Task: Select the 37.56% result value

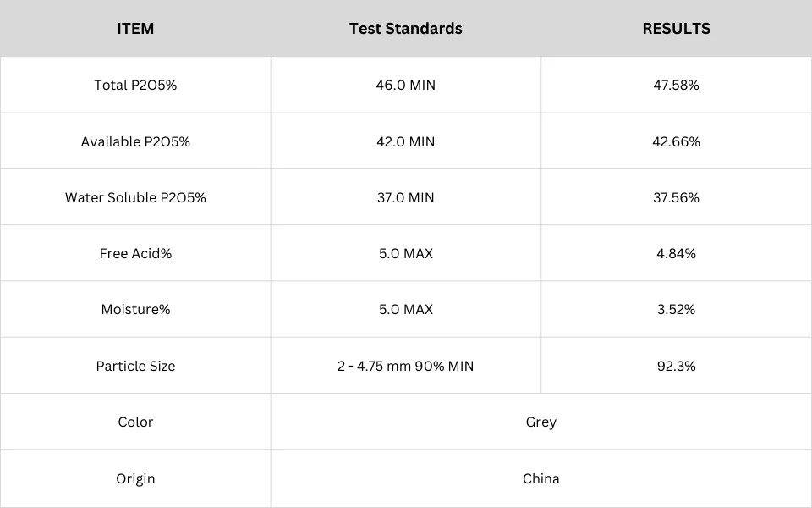Action: (677, 197)
